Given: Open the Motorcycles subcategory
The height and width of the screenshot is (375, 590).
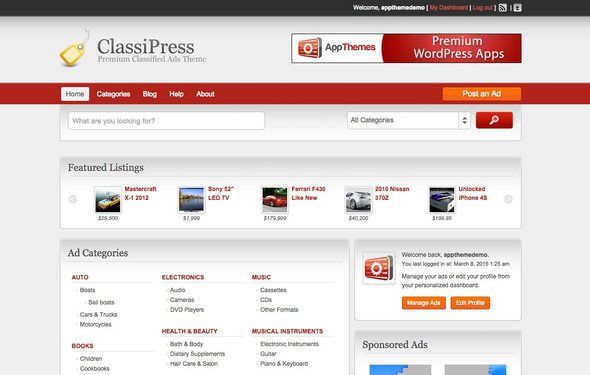Looking at the screenshot, I should [96, 324].
